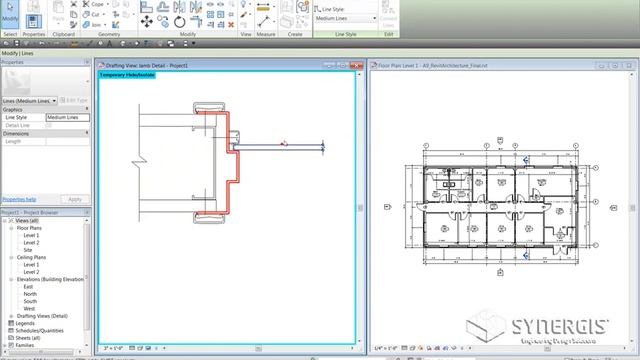Activate the Offset tool
Screen dimensions: 640x360
(163, 7)
